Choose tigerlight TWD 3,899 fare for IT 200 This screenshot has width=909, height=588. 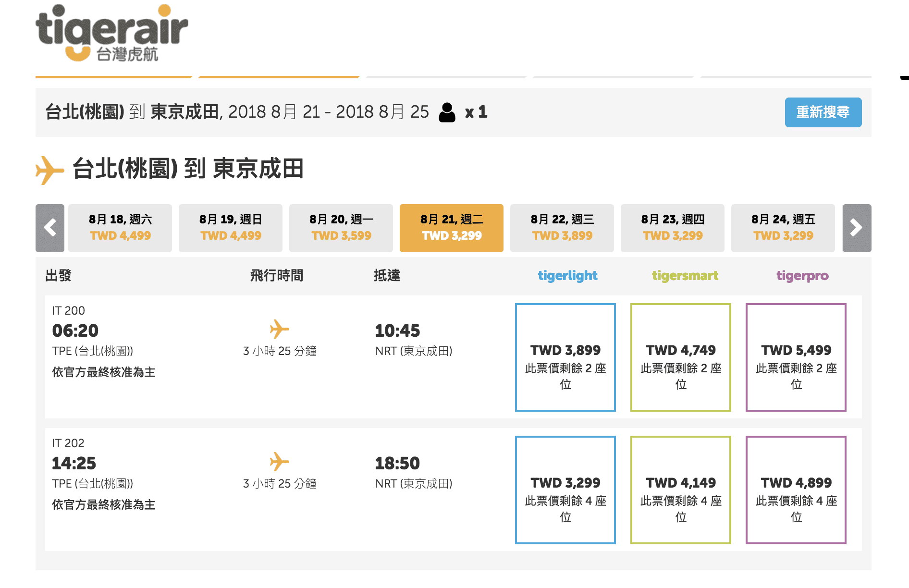[565, 357]
